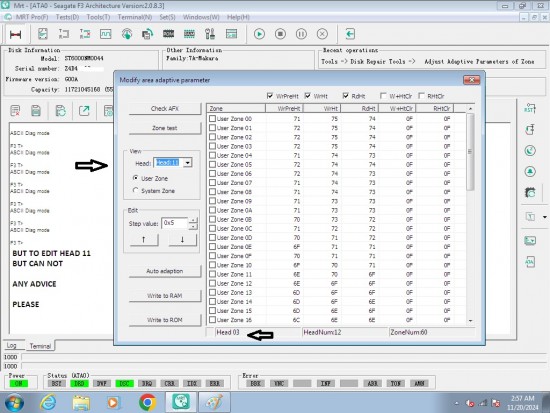Switch to the Terminal tab
The image size is (550, 413).
pos(40,346)
